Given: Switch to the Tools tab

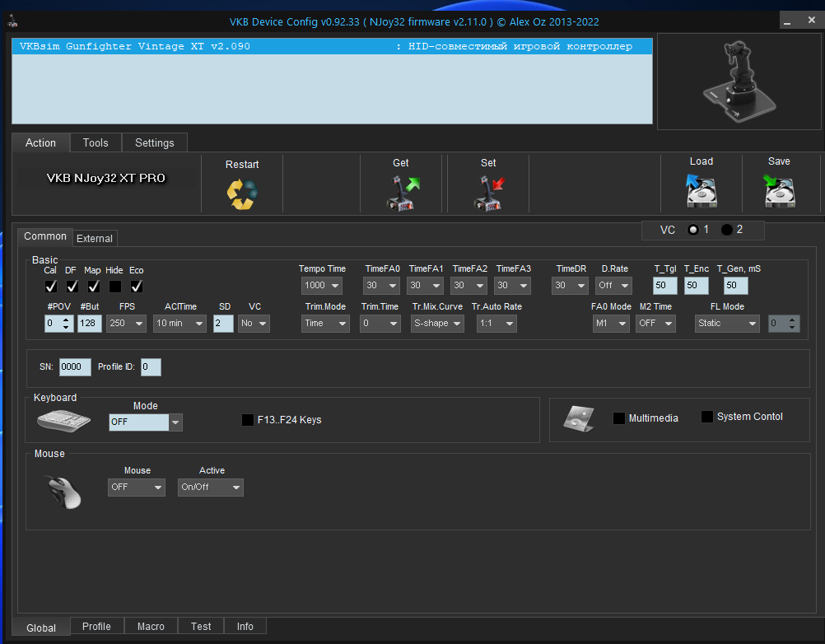Looking at the screenshot, I should pyautogui.click(x=96, y=143).
